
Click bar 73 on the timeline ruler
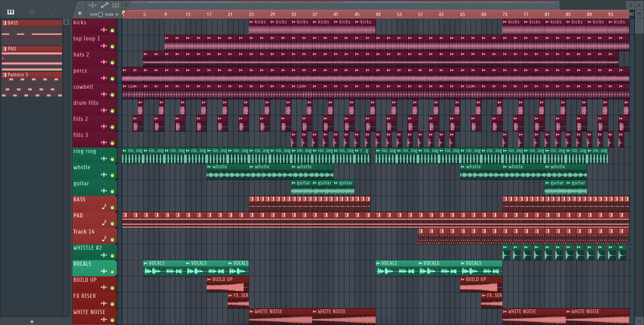pyautogui.click(x=505, y=15)
